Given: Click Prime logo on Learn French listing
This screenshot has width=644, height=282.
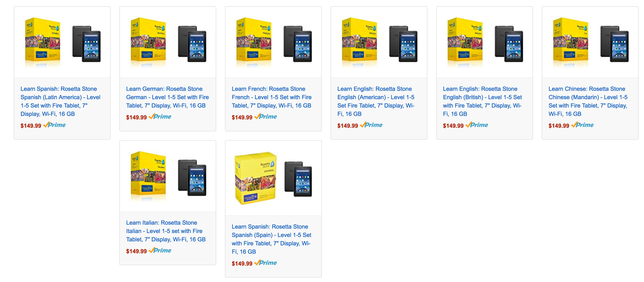Looking at the screenshot, I should click(x=266, y=117).
